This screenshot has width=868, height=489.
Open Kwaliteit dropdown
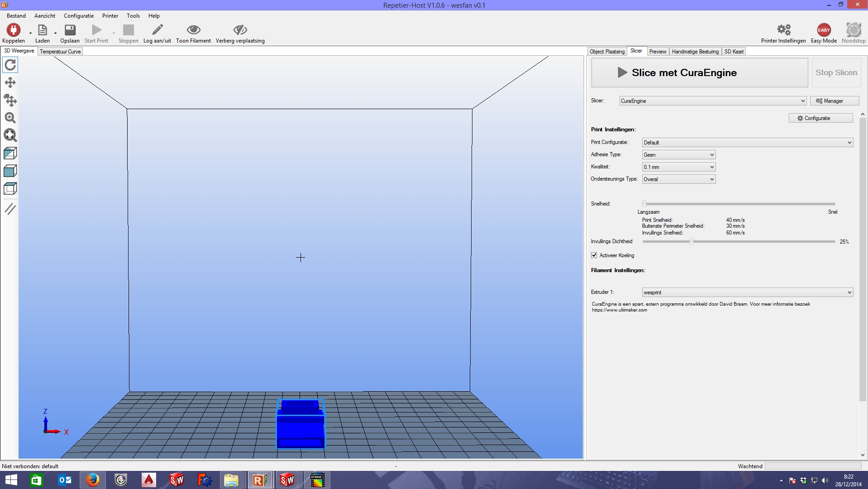pyautogui.click(x=679, y=167)
